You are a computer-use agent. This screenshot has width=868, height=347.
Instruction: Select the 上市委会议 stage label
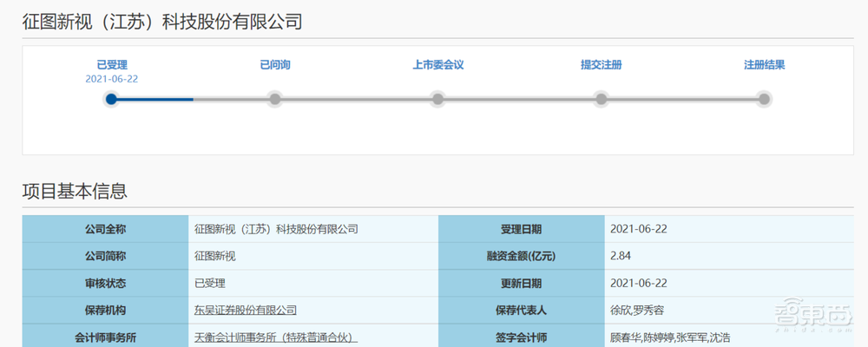438,64
